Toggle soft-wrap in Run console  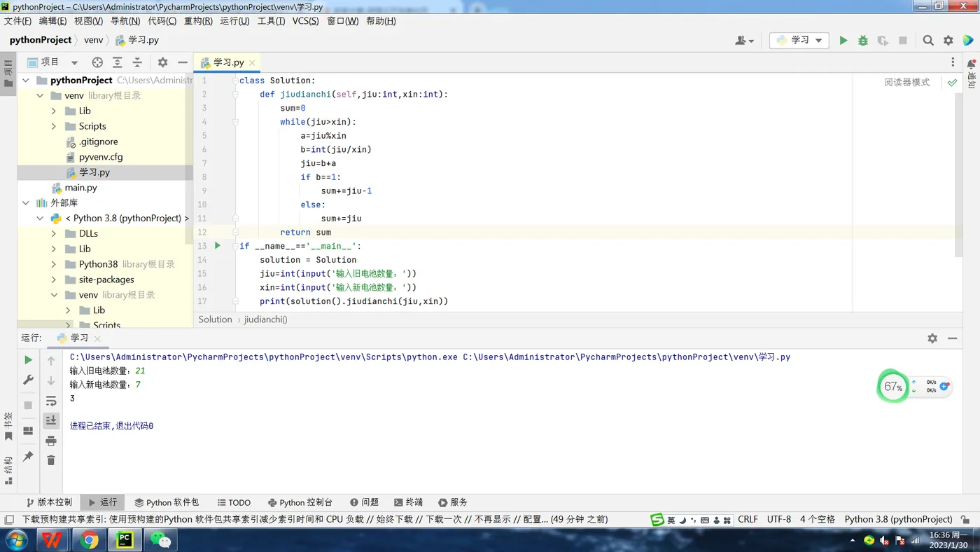(51, 401)
